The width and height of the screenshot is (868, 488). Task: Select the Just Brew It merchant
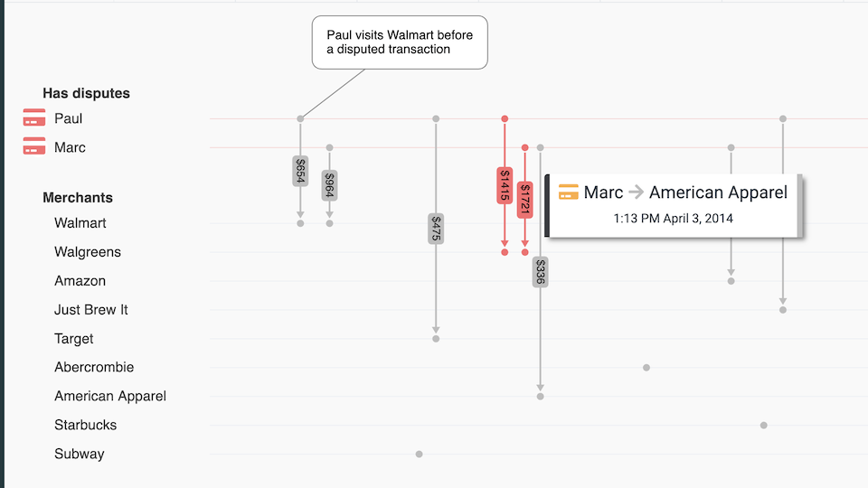(x=91, y=310)
